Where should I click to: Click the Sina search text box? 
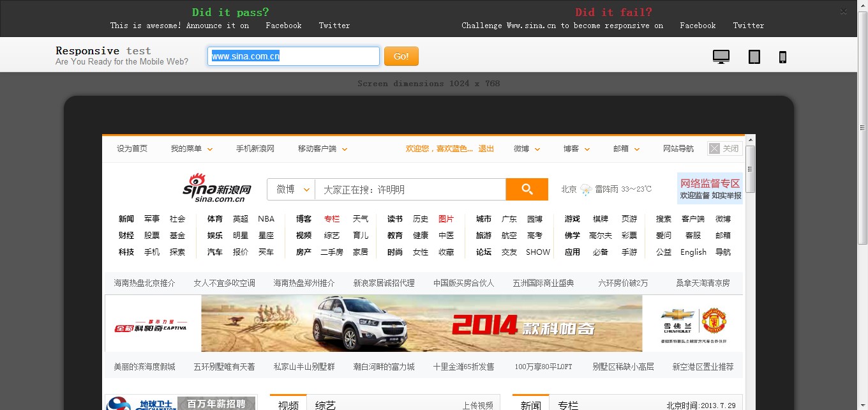(410, 189)
